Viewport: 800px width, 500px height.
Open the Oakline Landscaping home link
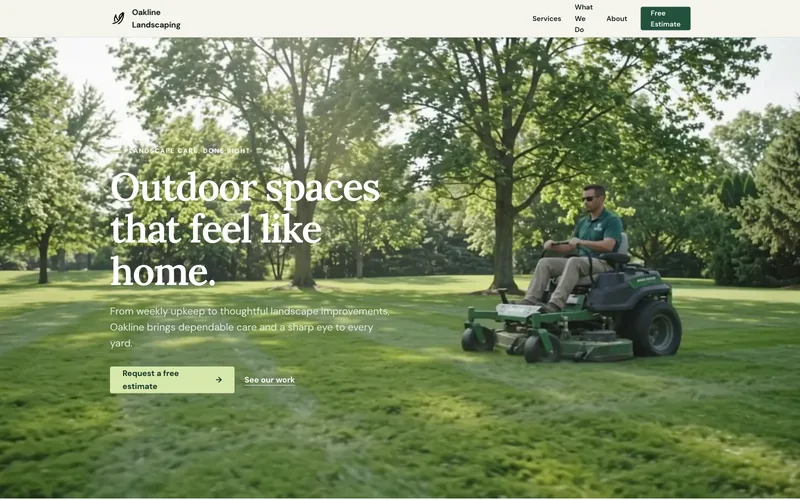[x=146, y=18]
